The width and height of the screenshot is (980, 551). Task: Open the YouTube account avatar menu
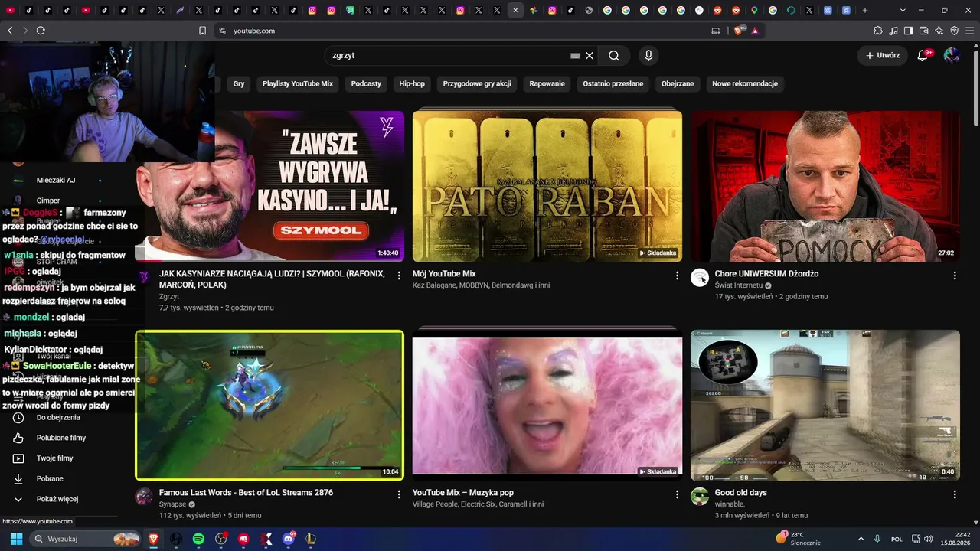(952, 55)
